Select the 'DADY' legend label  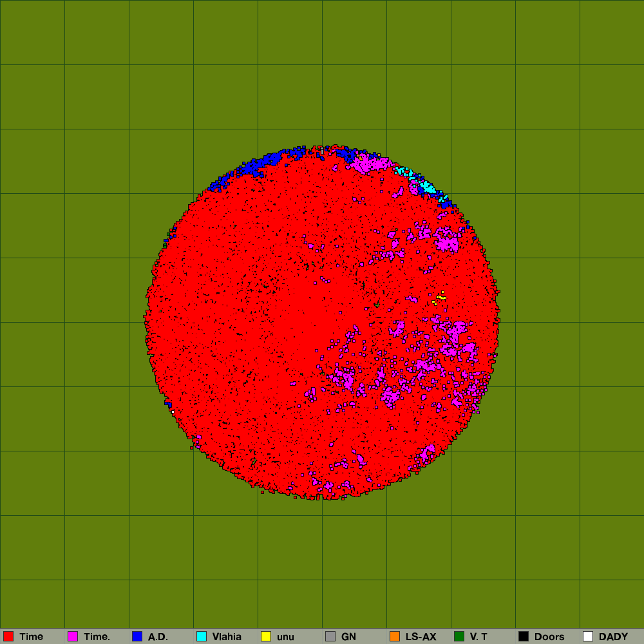[613, 637]
